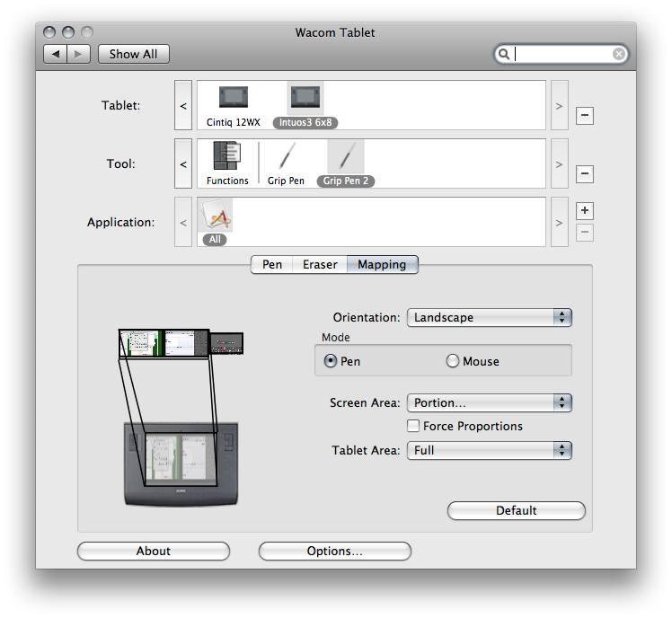672x618 pixels.
Task: Remove tablet with minus button in Tablet row
Action: (x=585, y=115)
